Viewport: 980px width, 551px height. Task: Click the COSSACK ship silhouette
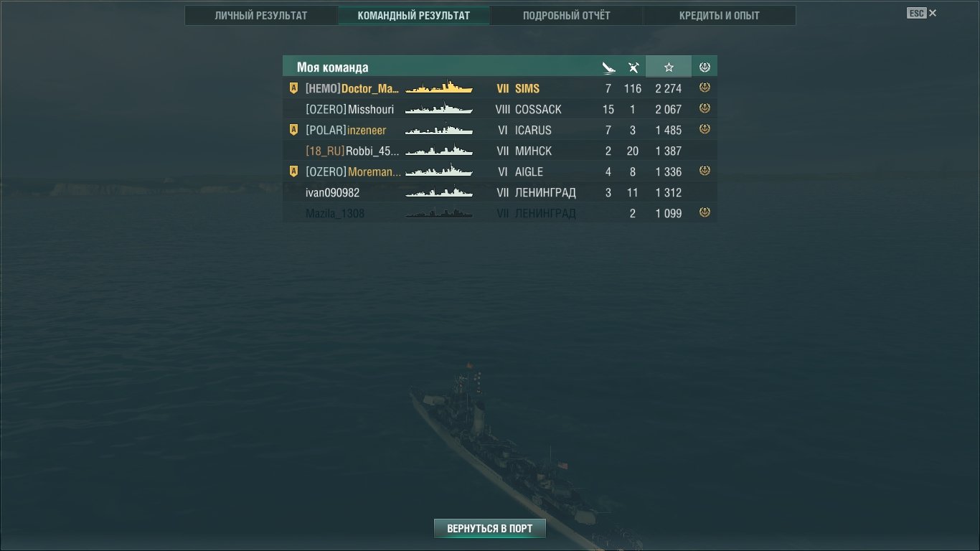(x=439, y=109)
